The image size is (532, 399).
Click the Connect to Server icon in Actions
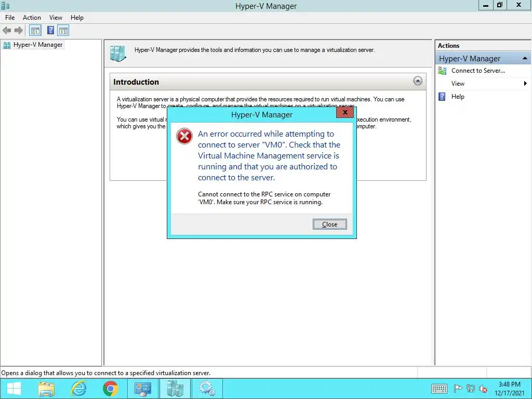(x=442, y=71)
